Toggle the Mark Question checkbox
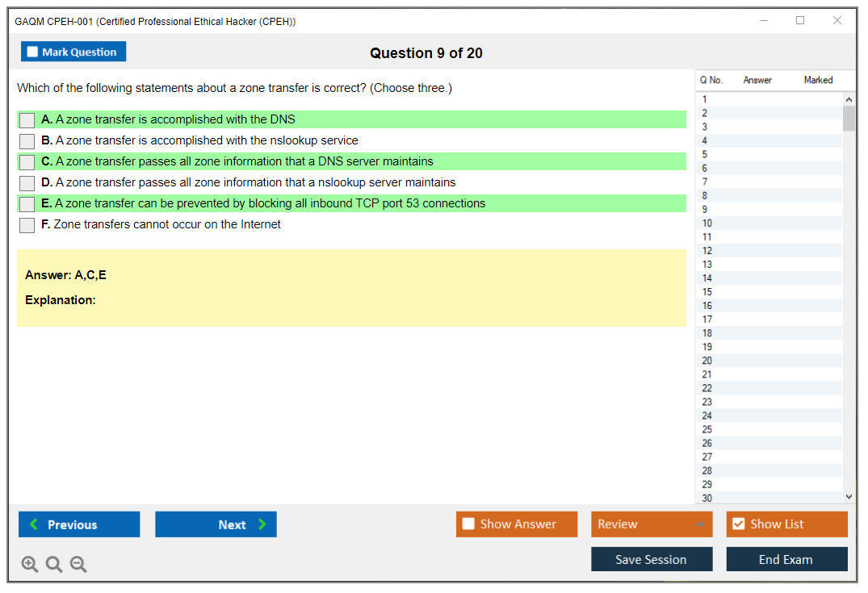Viewport: 868px width, 593px height. (x=33, y=52)
